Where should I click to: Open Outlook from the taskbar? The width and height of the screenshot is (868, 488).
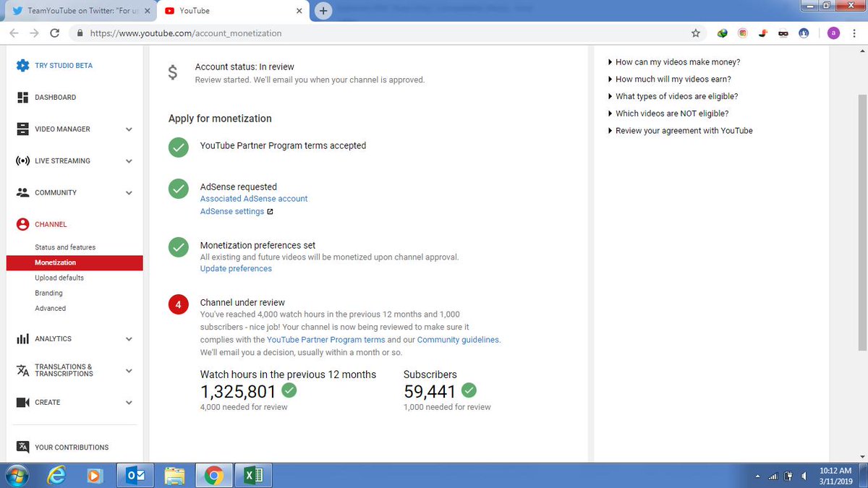135,476
